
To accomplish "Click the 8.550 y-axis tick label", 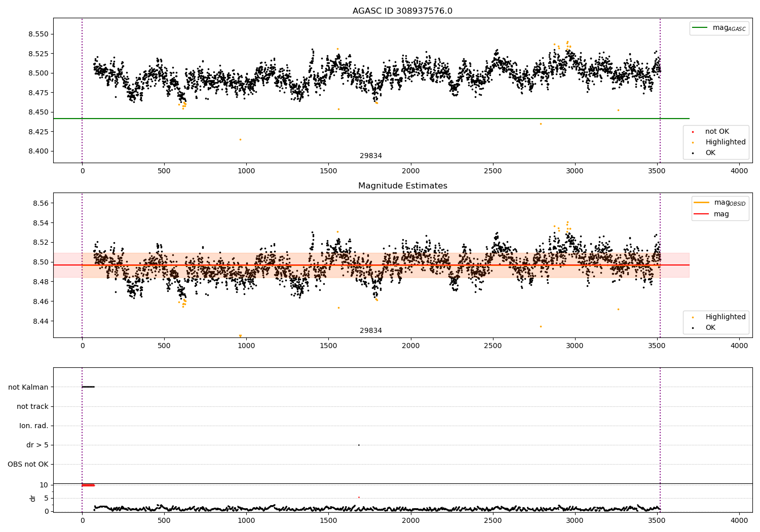I will point(39,34).
